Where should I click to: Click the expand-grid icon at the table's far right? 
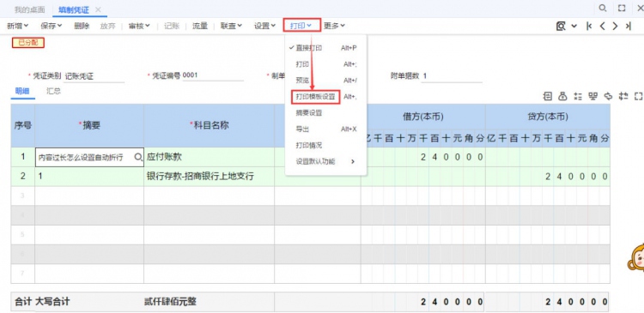coord(638,96)
